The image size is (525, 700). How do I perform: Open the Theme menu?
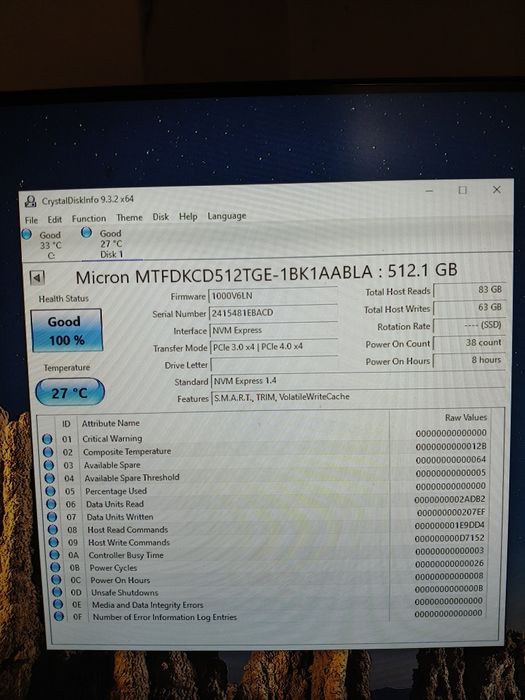coord(129,217)
